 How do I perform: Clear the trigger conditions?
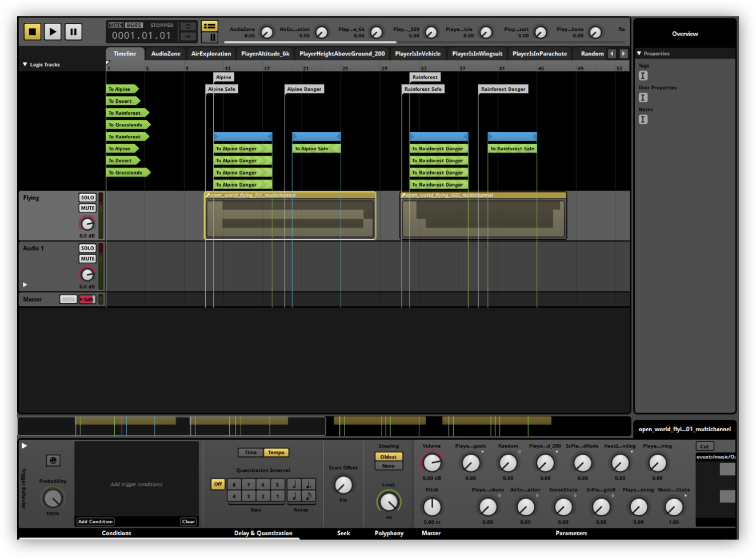point(189,521)
